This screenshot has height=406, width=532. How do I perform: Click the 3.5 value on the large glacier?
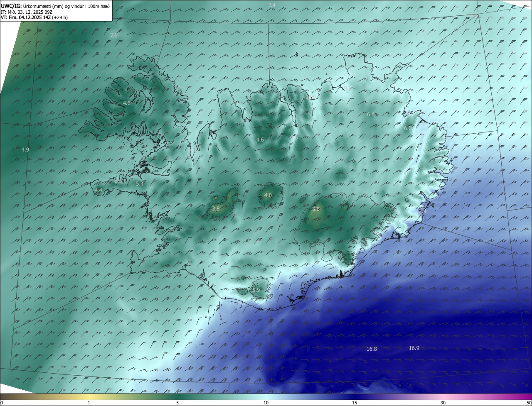[x=316, y=209]
